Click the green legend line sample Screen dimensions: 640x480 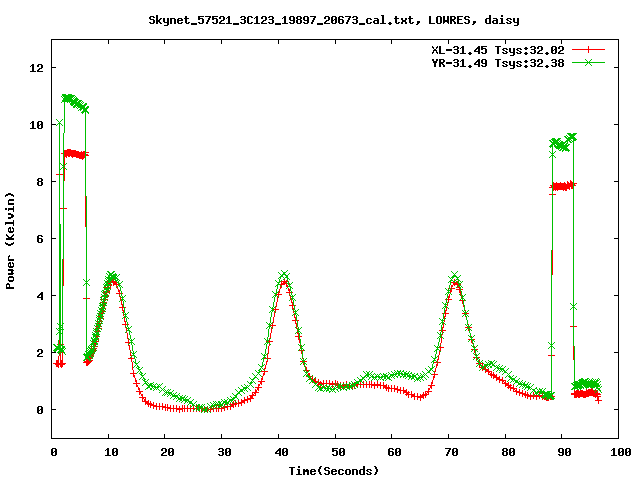click(x=588, y=63)
